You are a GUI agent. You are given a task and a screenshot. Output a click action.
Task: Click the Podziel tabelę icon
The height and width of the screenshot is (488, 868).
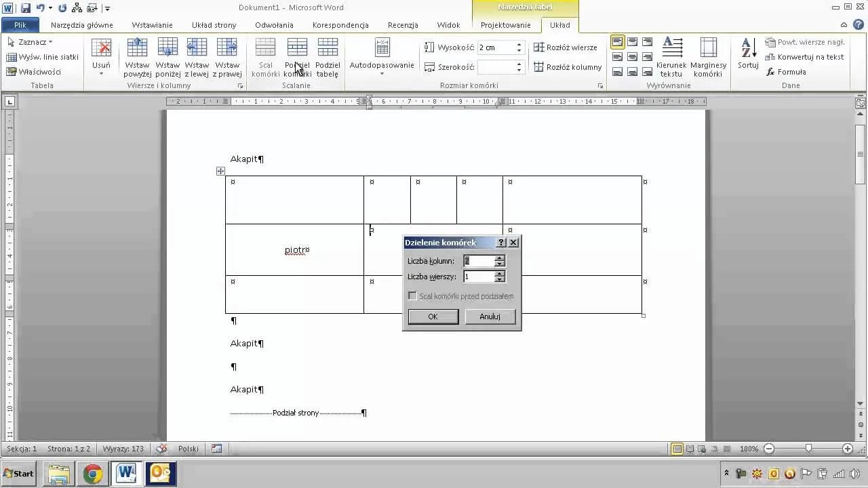(328, 47)
